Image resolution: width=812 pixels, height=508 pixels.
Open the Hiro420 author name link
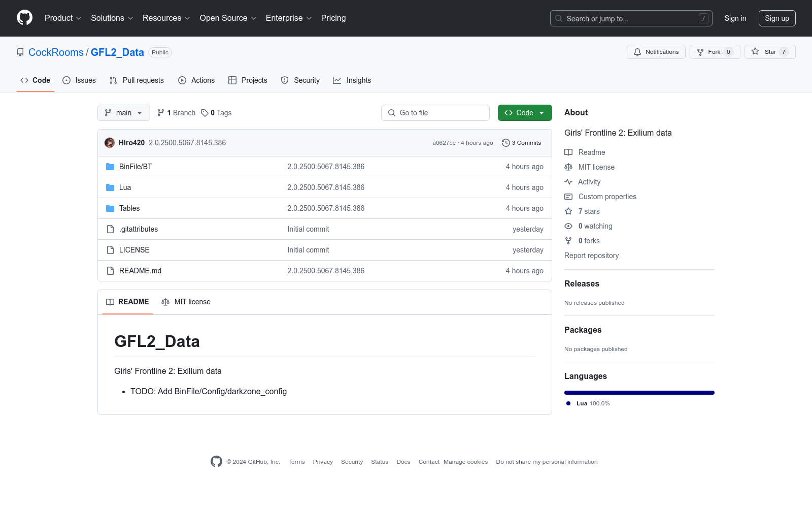pyautogui.click(x=131, y=143)
